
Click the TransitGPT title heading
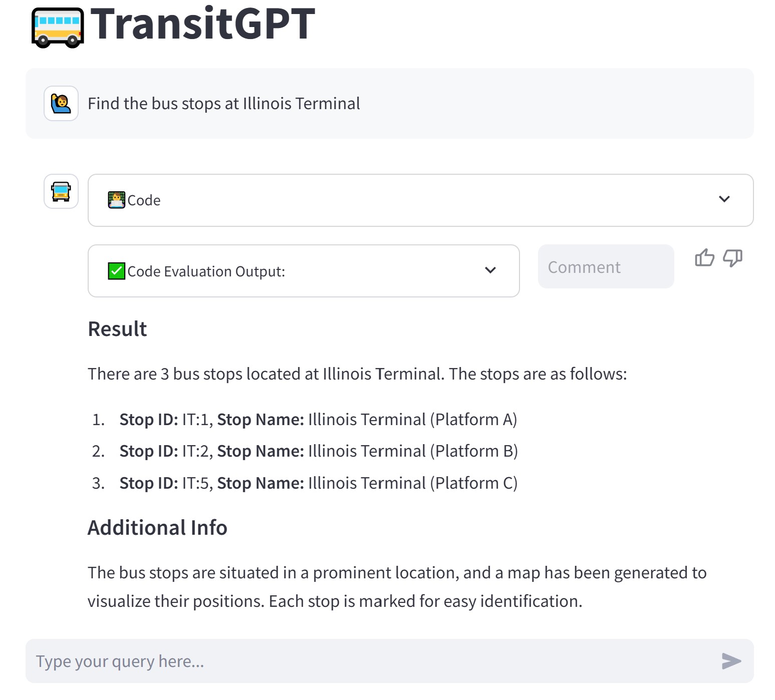(x=203, y=24)
